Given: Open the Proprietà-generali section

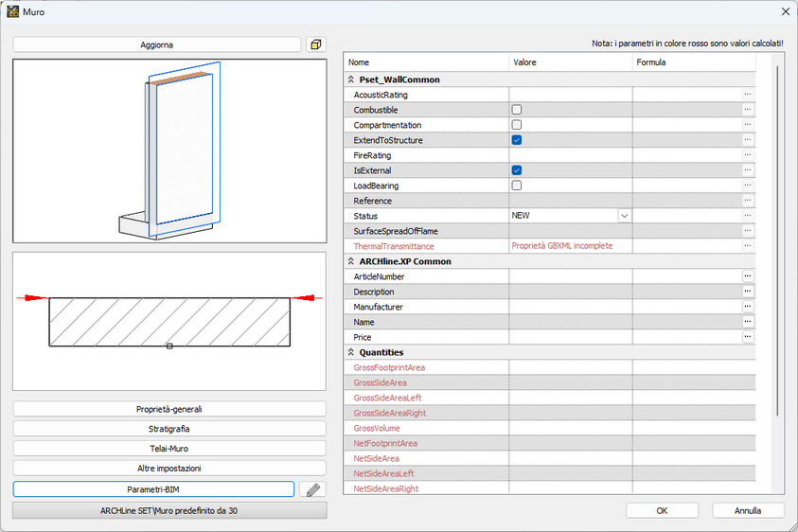Looking at the screenshot, I should click(x=168, y=409).
